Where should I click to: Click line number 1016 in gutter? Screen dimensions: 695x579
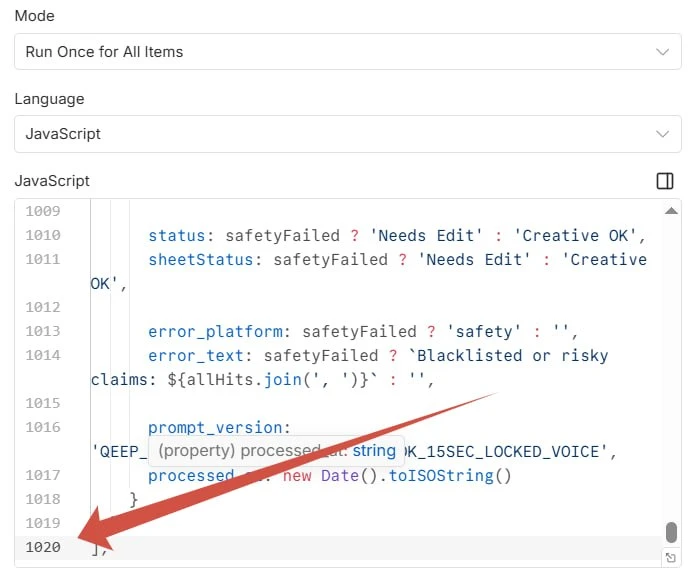[x=43, y=427]
